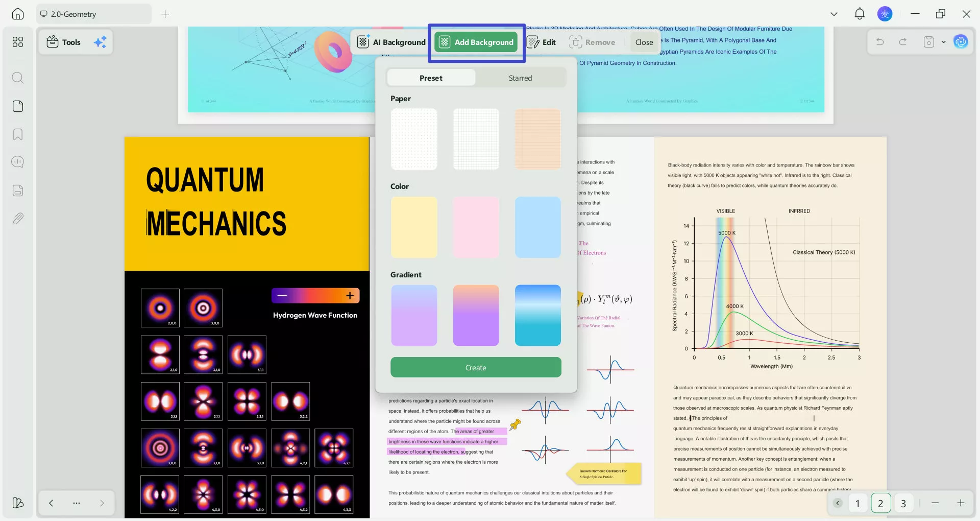The height and width of the screenshot is (521, 980).
Task: Choose the light blue color swatch
Action: click(x=538, y=227)
